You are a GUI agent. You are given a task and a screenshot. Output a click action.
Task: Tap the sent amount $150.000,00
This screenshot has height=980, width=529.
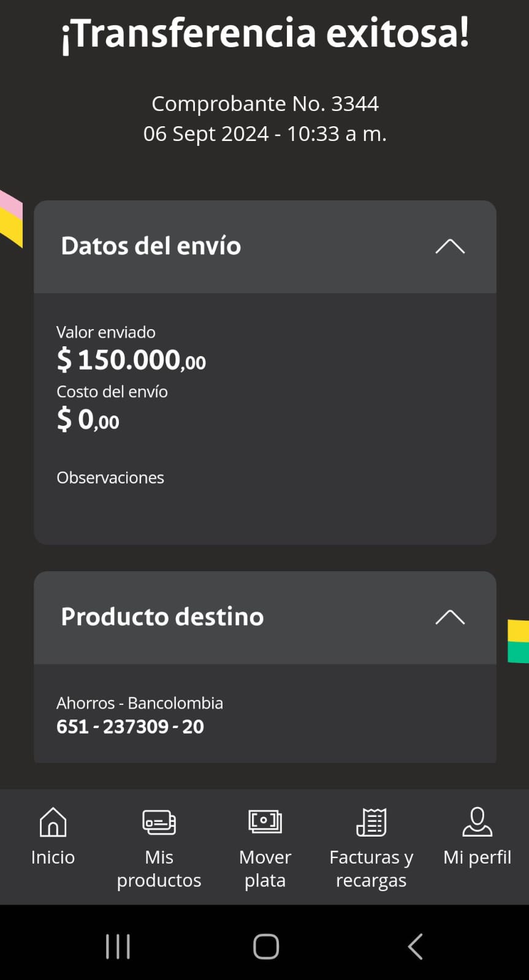pos(131,360)
